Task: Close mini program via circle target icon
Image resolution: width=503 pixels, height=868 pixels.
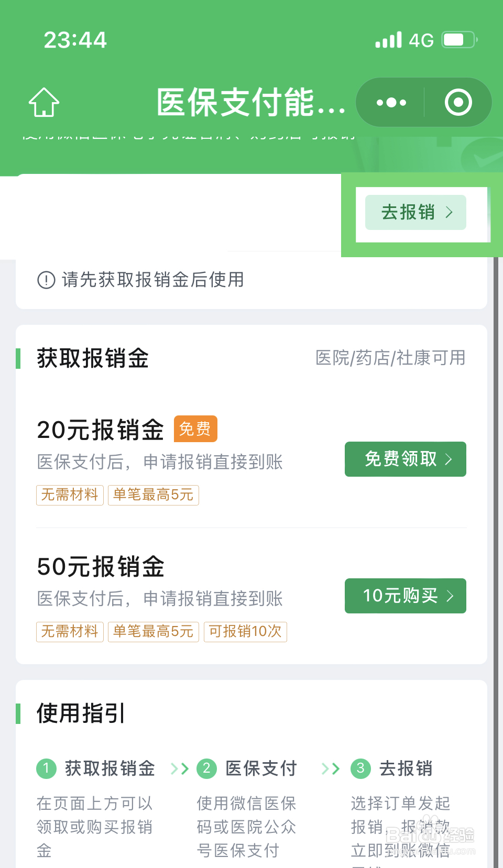Action: click(458, 102)
